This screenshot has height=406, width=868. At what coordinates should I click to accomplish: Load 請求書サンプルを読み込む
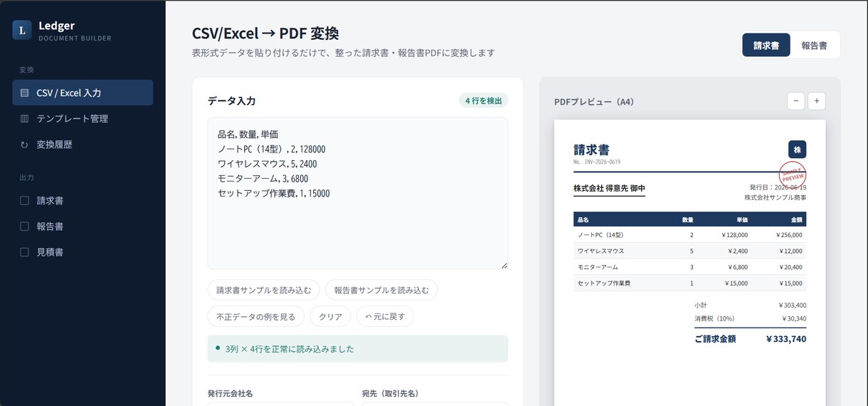[x=263, y=290]
